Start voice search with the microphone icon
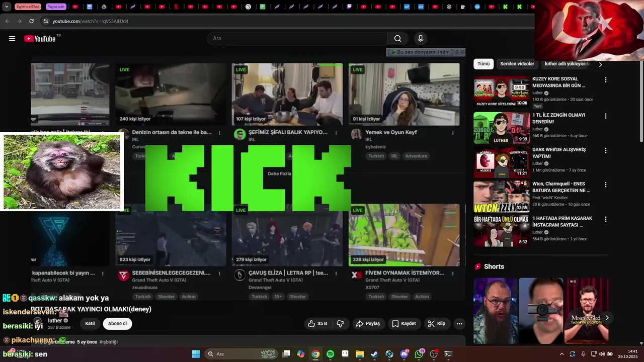 [421, 39]
